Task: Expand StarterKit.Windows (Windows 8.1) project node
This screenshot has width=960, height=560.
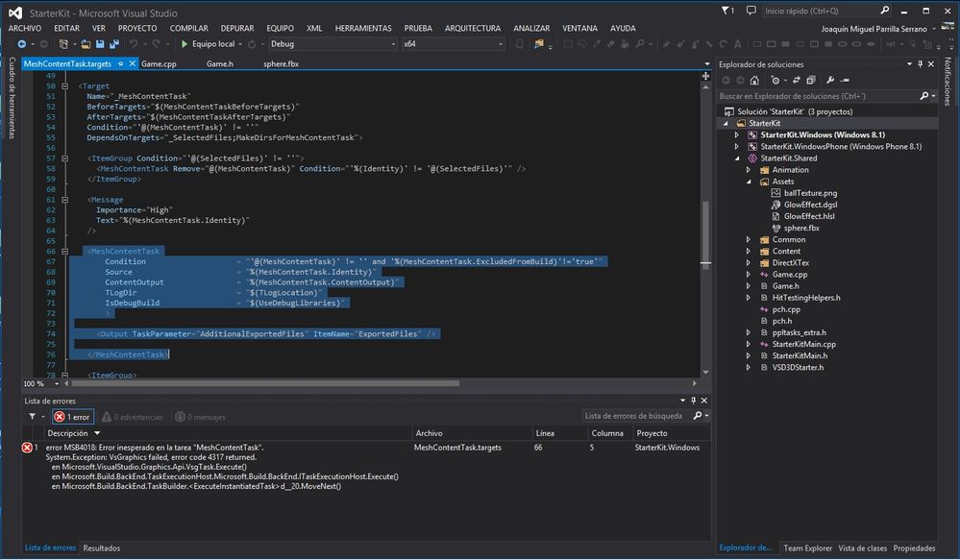Action: [736, 134]
